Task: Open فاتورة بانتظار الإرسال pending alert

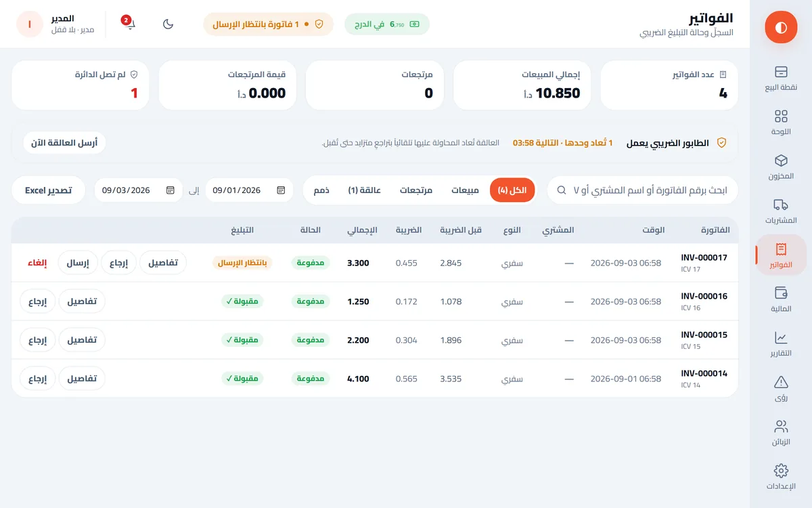Action: pos(269,24)
